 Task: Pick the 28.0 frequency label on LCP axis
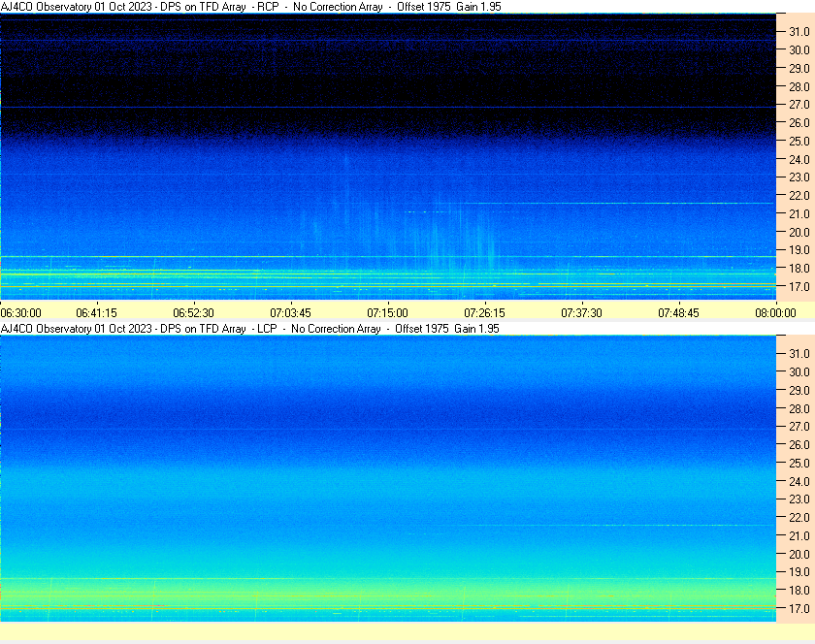(x=799, y=408)
